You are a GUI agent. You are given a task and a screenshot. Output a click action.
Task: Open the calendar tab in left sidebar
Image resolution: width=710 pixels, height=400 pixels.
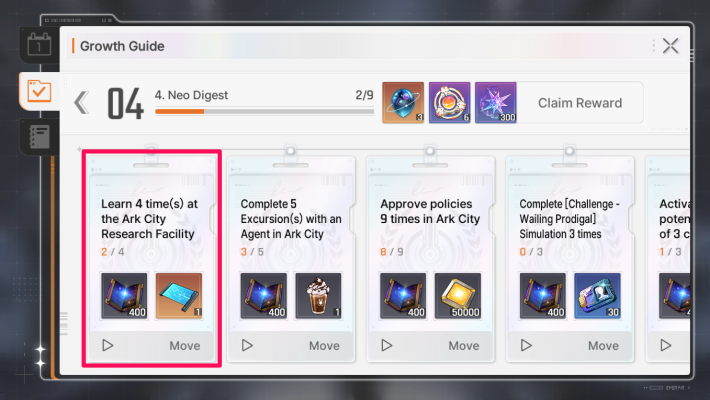39,45
